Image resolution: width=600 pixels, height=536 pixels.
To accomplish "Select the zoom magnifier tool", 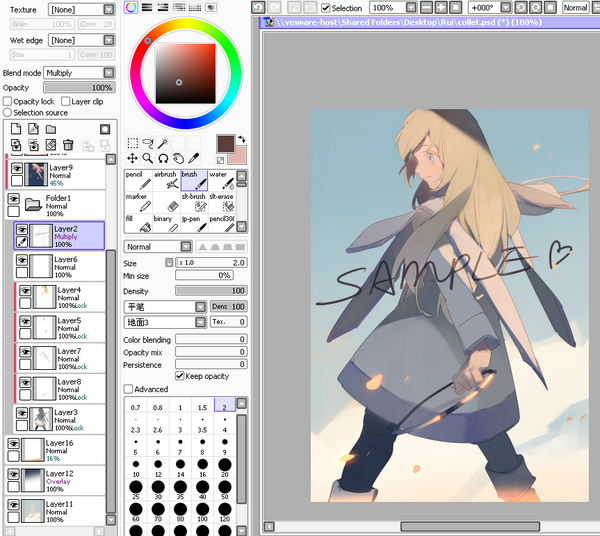I will coord(148,158).
